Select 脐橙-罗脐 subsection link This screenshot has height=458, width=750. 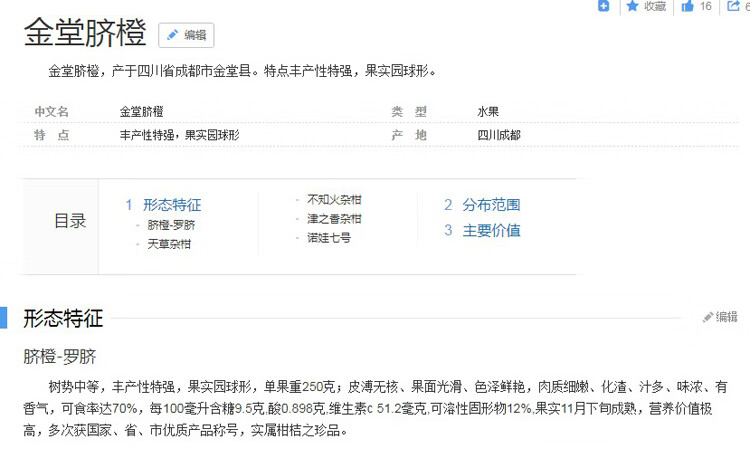pos(171,225)
